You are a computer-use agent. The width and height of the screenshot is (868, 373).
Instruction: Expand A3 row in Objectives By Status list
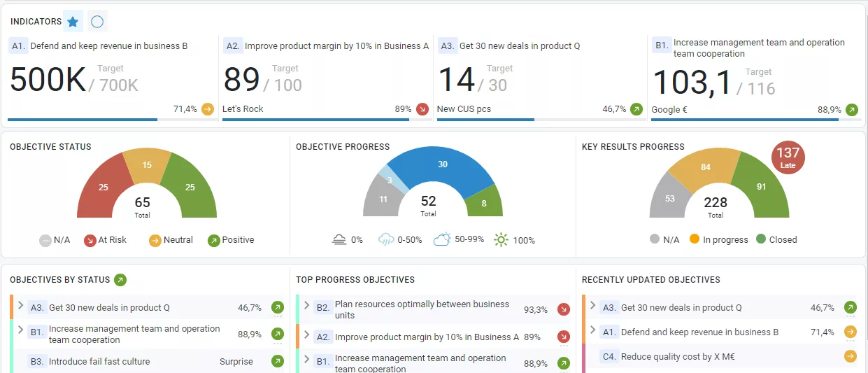(x=21, y=306)
